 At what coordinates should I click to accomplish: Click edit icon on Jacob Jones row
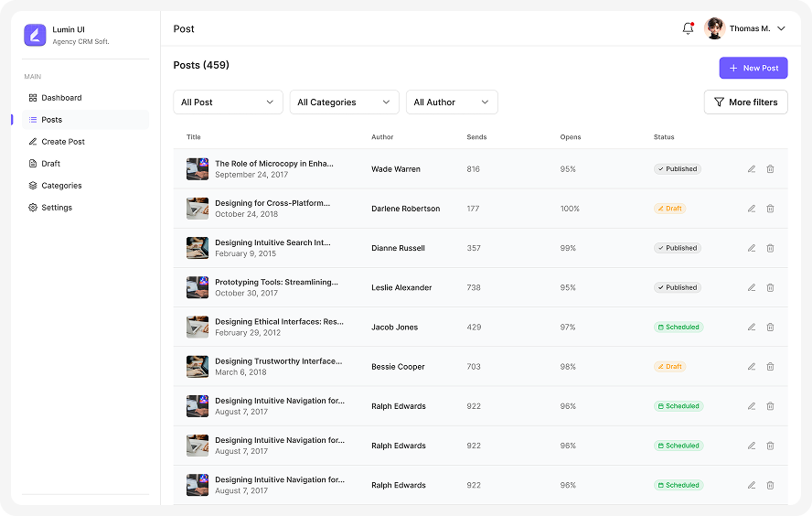tap(752, 327)
